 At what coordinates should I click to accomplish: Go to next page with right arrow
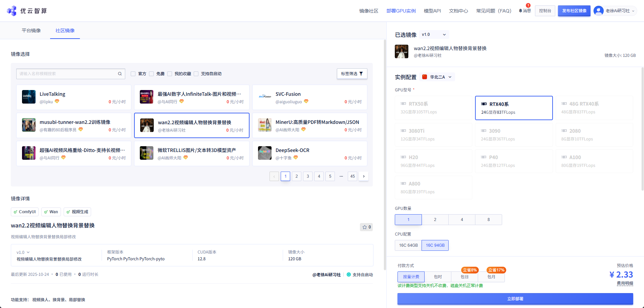364,176
